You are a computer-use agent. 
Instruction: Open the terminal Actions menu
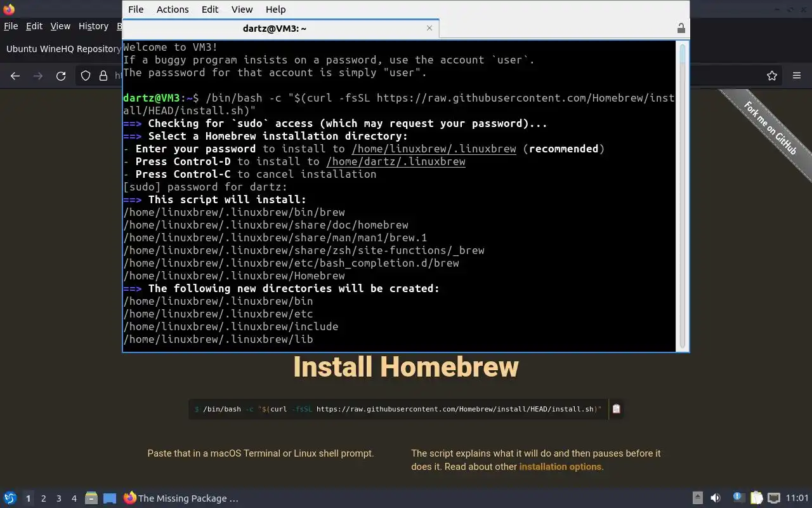click(173, 10)
